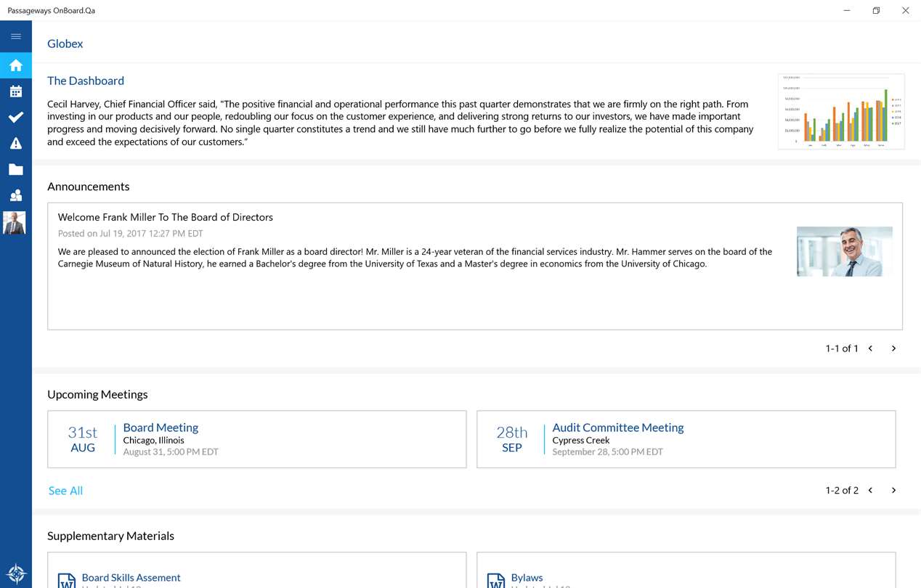Viewport: 921px width, 588px height.
Task: Open the checkmark actions icon in sidebar
Action: tap(16, 118)
